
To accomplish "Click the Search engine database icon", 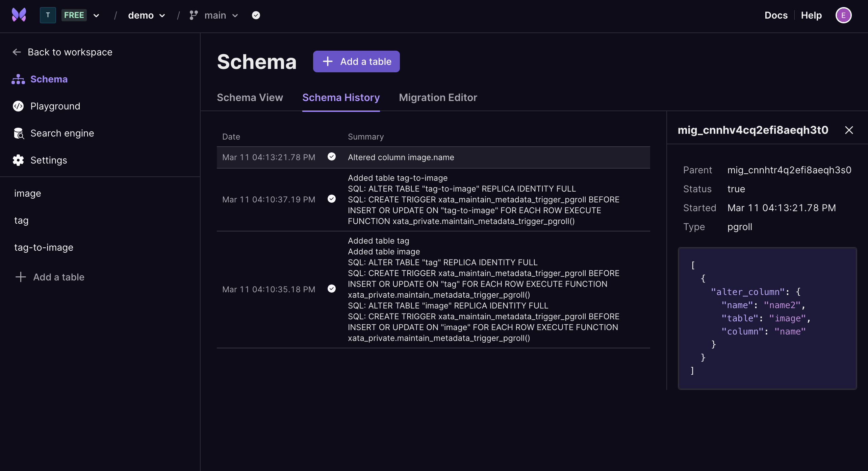I will click(19, 133).
